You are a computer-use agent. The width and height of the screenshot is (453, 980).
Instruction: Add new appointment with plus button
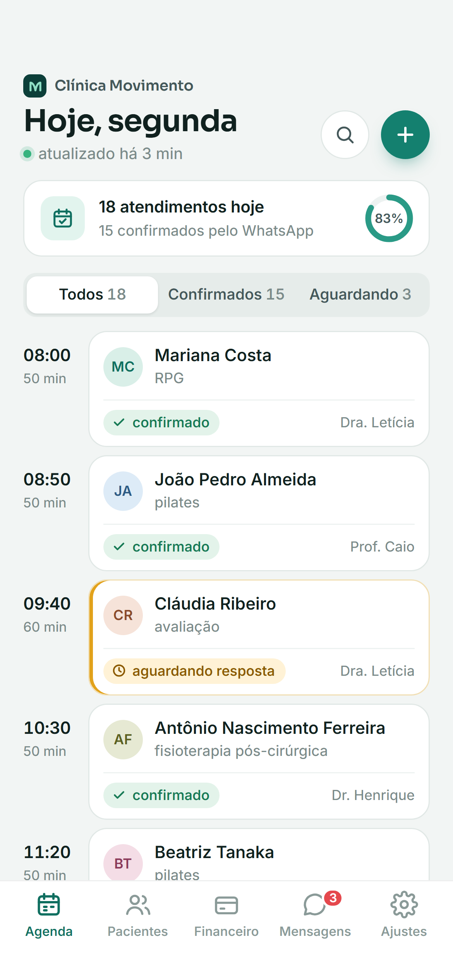[405, 135]
